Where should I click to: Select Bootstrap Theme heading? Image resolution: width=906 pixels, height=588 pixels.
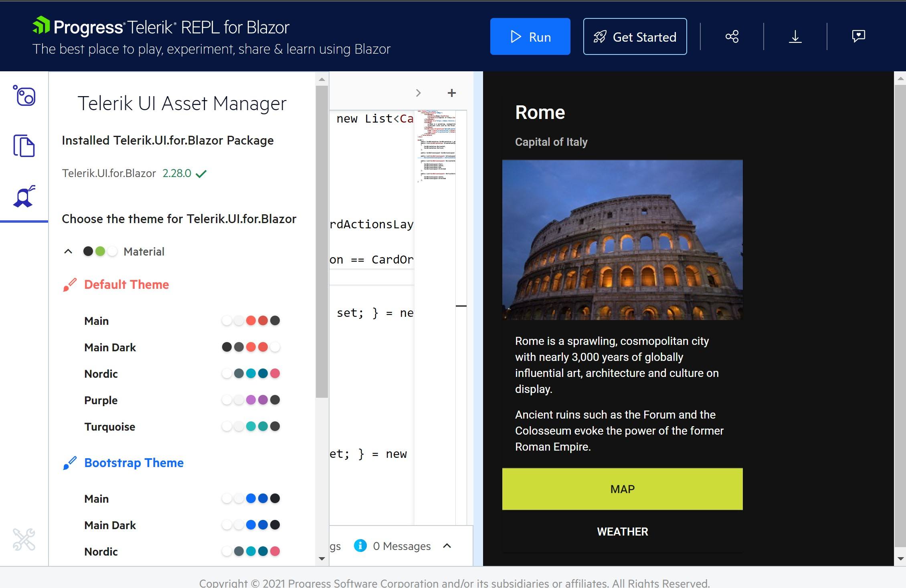tap(134, 463)
